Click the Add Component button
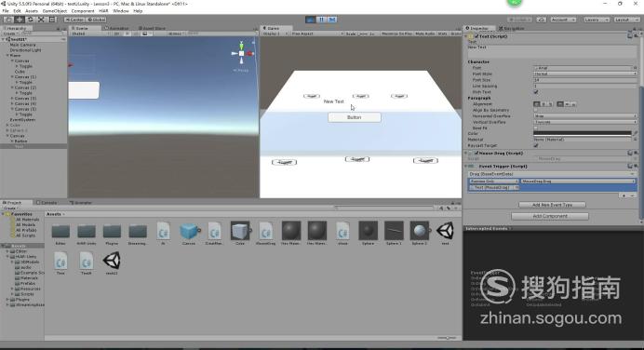 pos(549,216)
